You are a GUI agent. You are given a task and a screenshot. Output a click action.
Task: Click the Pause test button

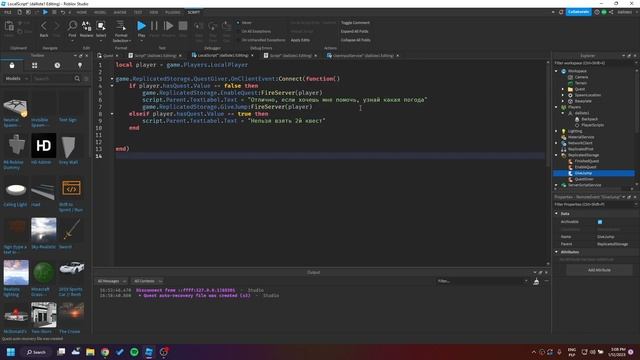pos(154,26)
